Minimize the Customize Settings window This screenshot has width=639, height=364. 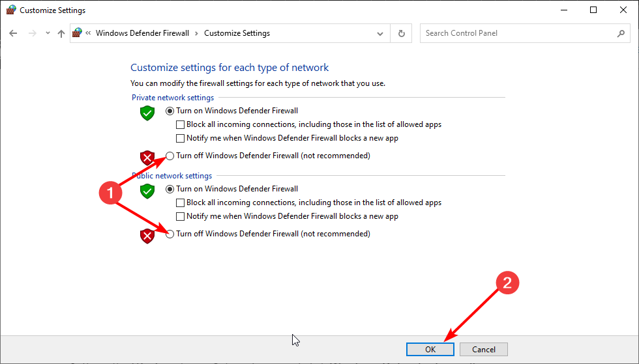(x=564, y=10)
